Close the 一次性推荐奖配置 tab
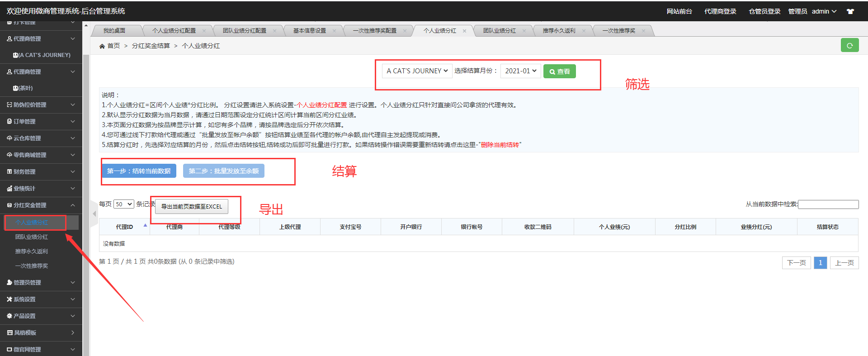 point(405,31)
